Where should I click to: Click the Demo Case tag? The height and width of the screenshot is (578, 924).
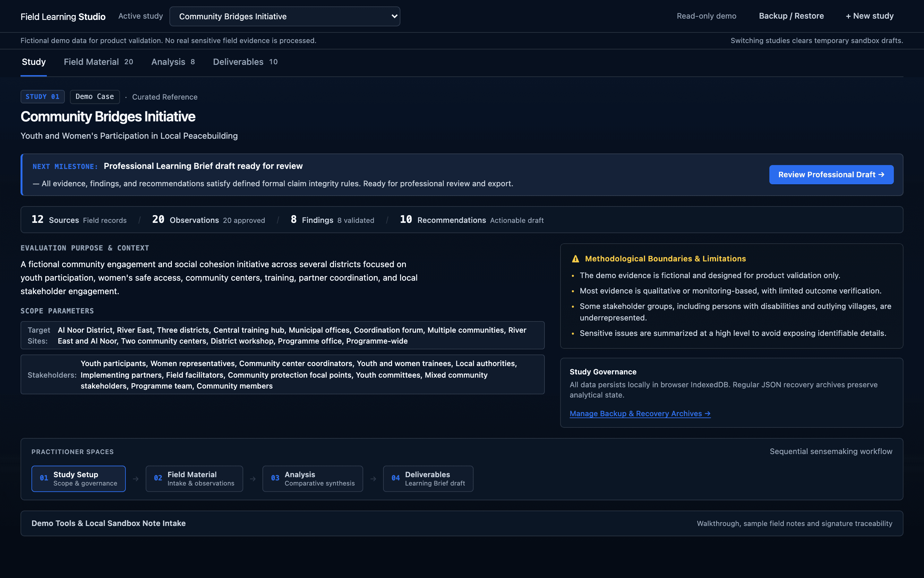95,97
